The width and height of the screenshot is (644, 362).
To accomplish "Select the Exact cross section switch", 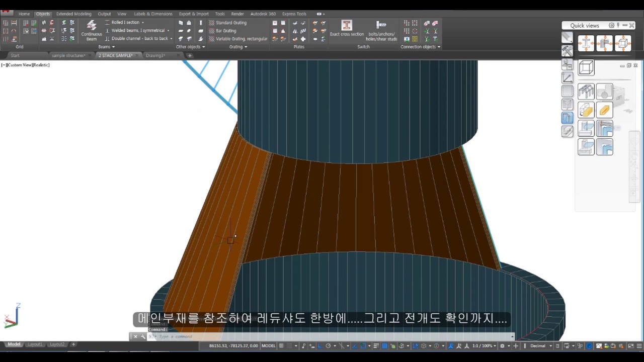I will click(347, 28).
